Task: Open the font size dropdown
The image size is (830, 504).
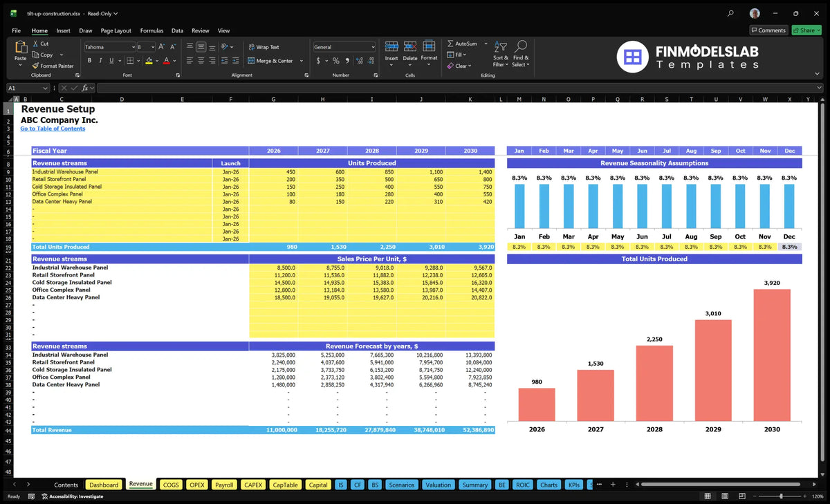Action: click(x=151, y=47)
